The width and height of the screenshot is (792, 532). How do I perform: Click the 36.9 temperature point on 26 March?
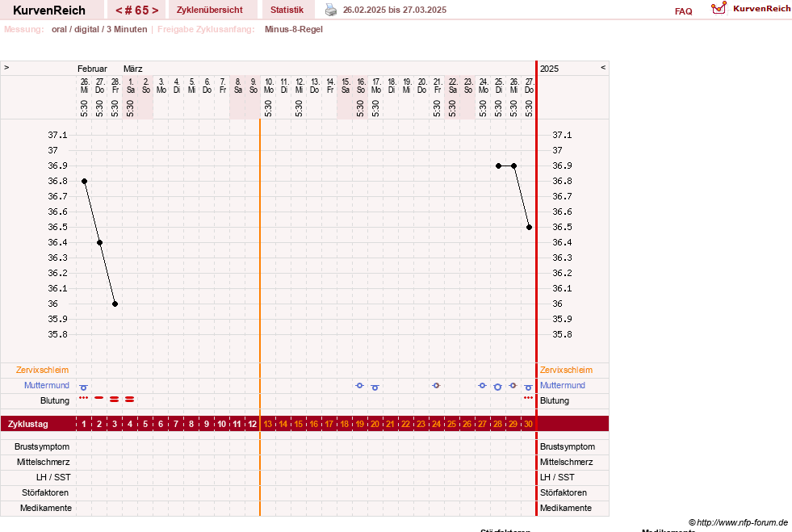pyautogui.click(x=513, y=165)
